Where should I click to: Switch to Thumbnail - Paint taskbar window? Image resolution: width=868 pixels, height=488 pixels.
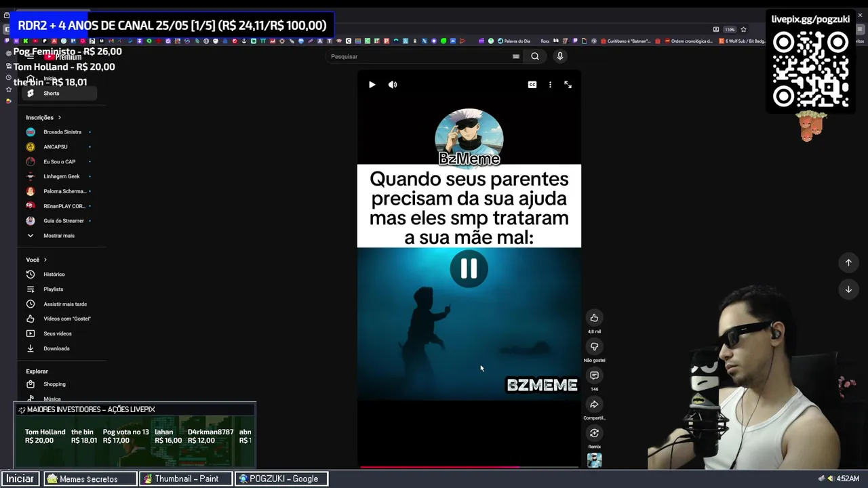click(186, 479)
